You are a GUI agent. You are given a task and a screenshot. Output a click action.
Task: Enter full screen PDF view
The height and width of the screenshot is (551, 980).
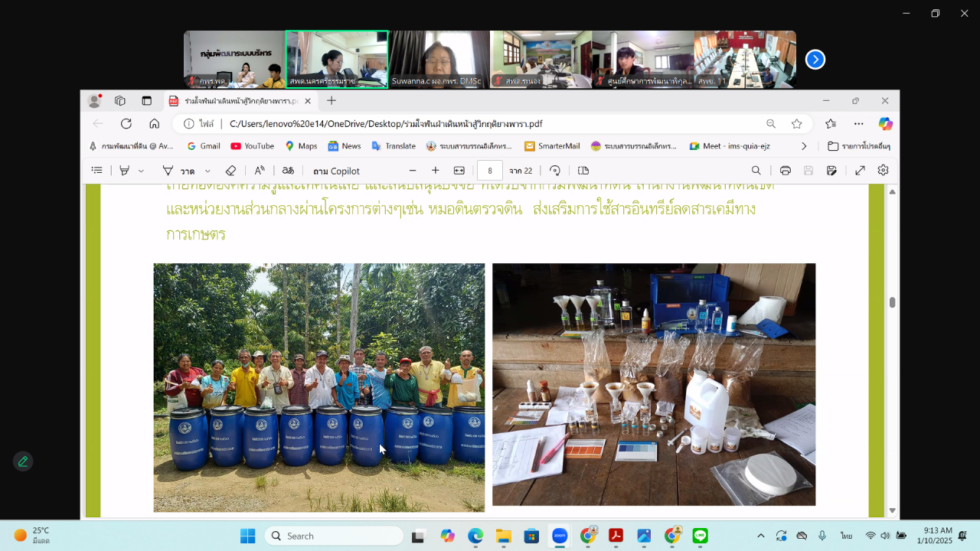coord(860,171)
